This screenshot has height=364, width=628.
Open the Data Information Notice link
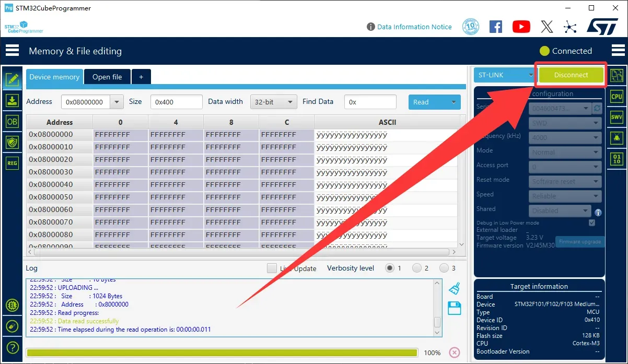coord(414,27)
